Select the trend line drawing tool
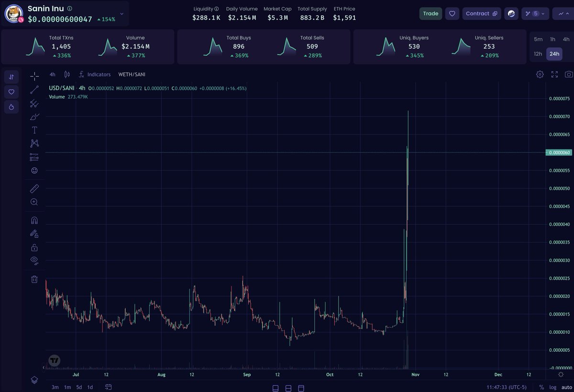574x392 pixels. tap(34, 90)
